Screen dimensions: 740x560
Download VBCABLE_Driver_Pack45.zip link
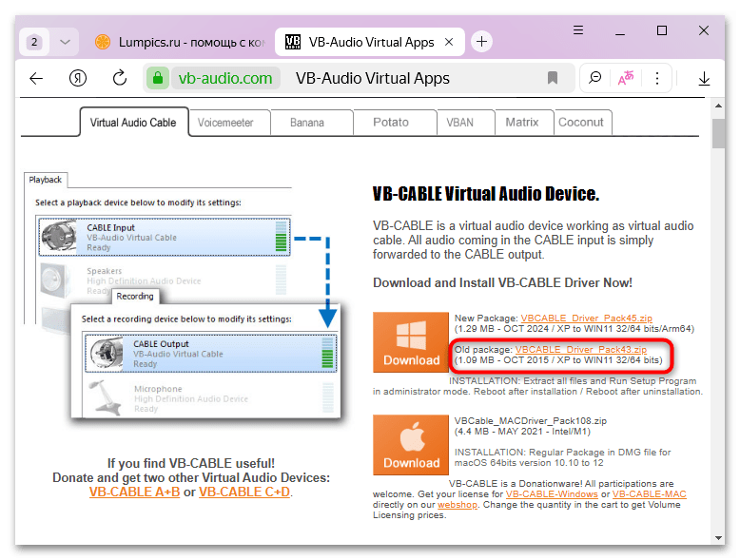587,319
